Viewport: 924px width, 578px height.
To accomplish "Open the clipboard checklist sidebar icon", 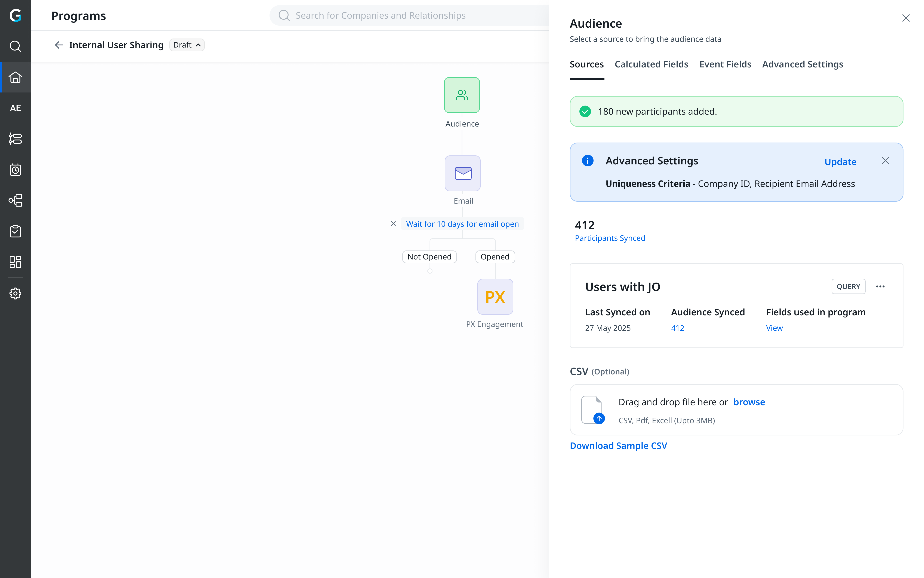I will pyautogui.click(x=15, y=231).
